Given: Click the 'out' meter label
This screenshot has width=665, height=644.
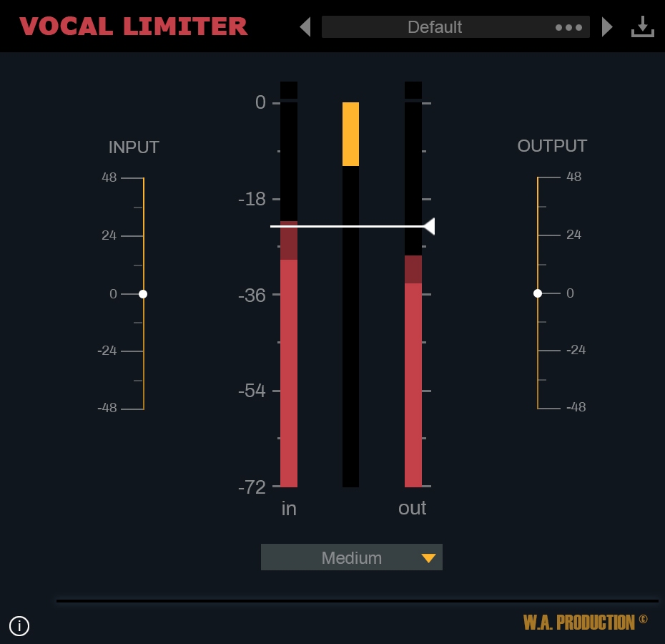Looking at the screenshot, I should click(412, 508).
